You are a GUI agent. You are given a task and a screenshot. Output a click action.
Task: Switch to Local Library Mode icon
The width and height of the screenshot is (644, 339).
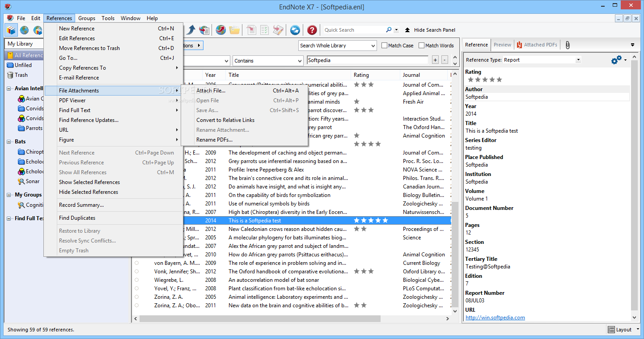(x=11, y=30)
